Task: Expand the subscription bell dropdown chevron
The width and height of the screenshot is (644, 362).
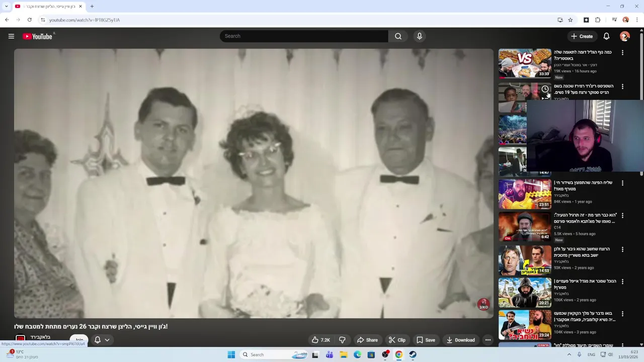Action: click(107, 340)
